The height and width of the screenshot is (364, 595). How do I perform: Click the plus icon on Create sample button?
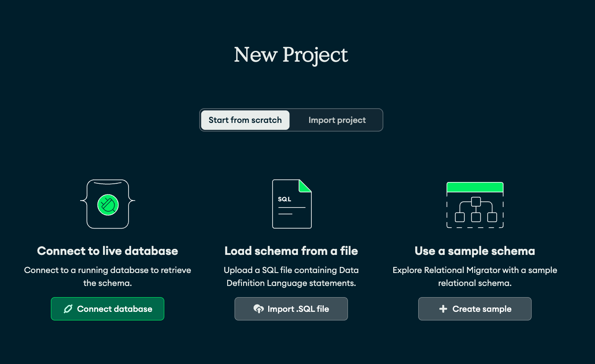[x=443, y=309]
